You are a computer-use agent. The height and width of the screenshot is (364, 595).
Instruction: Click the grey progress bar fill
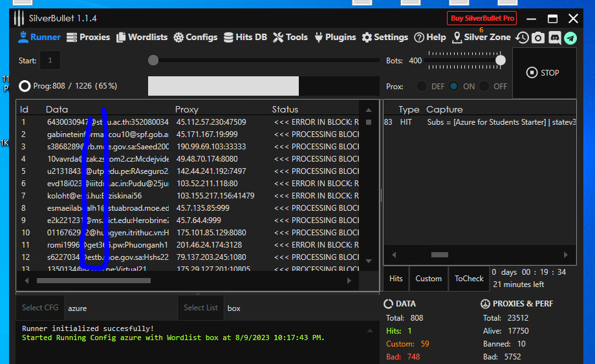pos(223,86)
